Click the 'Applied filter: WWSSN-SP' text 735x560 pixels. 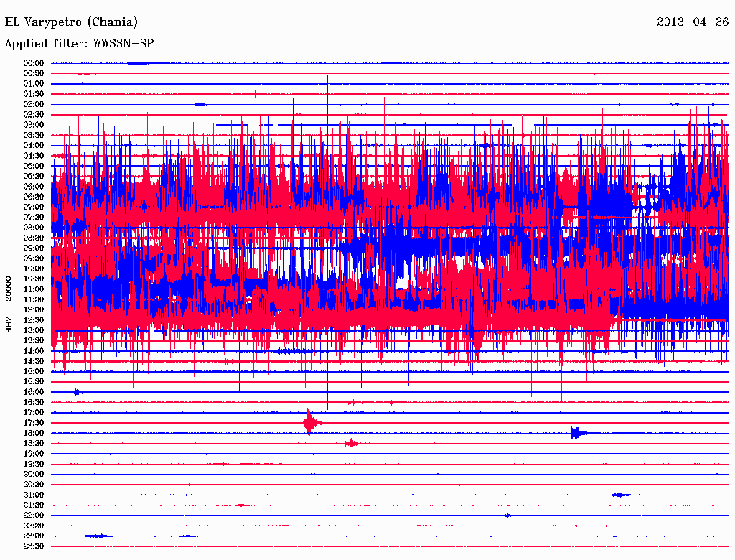79,44
